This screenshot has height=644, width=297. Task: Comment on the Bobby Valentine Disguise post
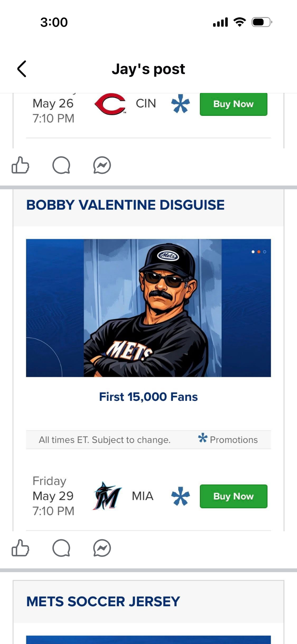click(61, 548)
